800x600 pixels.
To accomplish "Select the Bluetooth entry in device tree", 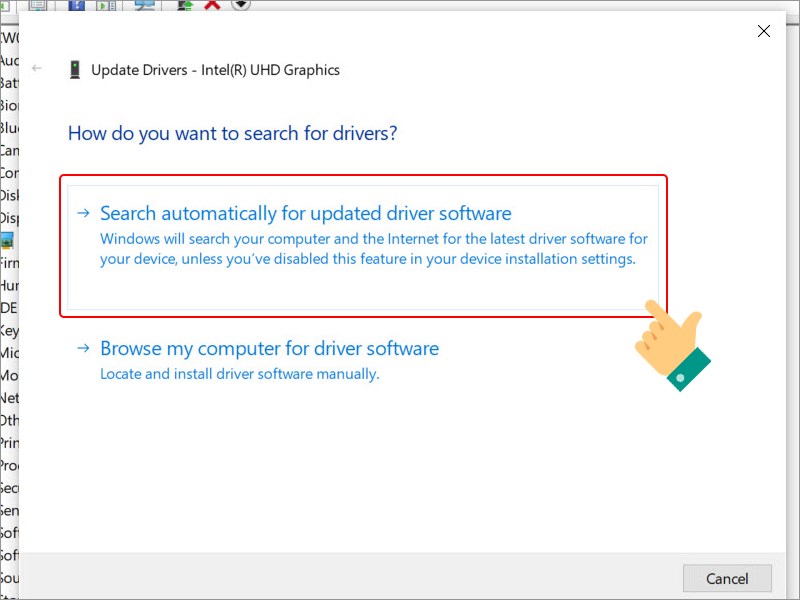I will point(8,128).
